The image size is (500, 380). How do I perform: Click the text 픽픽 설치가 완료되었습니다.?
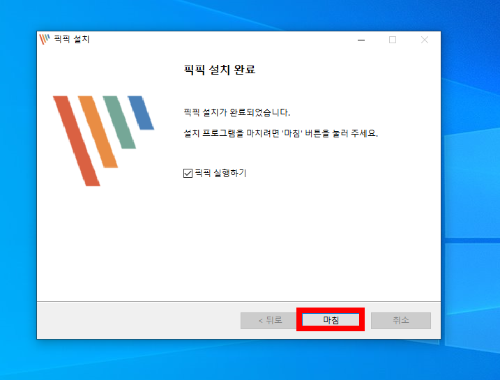point(237,113)
